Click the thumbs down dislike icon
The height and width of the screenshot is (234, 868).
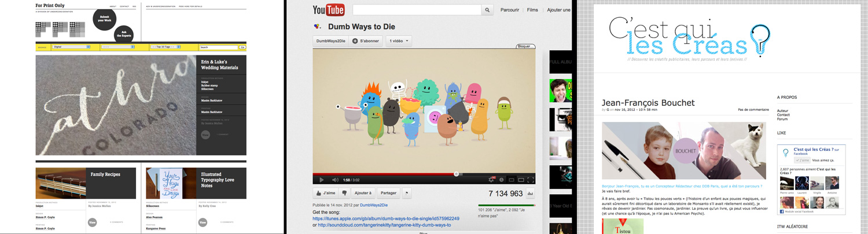tap(344, 193)
